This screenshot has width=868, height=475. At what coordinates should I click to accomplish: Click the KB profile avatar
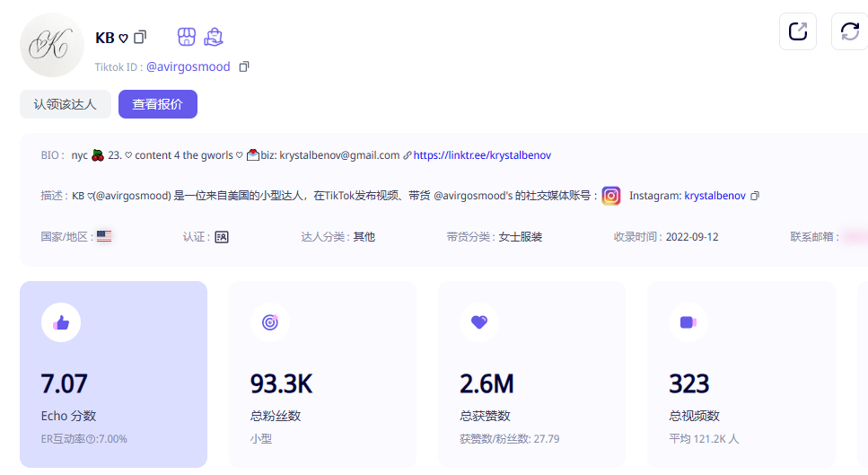point(52,45)
